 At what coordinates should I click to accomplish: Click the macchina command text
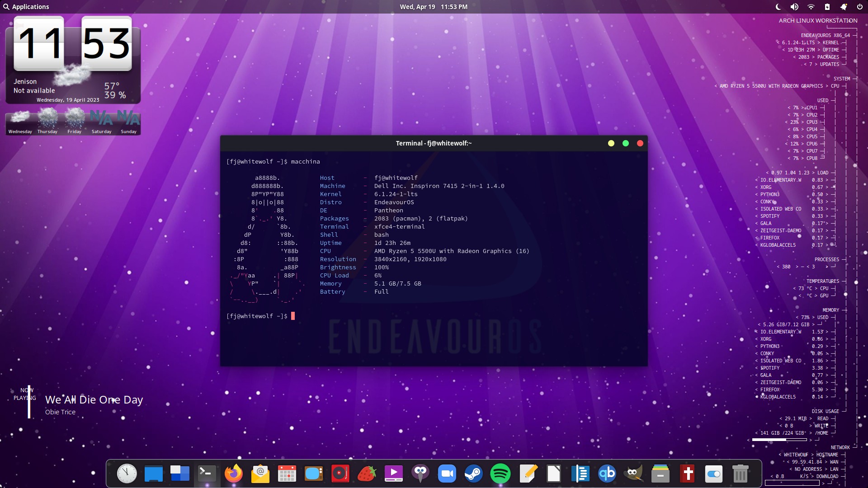tap(306, 161)
